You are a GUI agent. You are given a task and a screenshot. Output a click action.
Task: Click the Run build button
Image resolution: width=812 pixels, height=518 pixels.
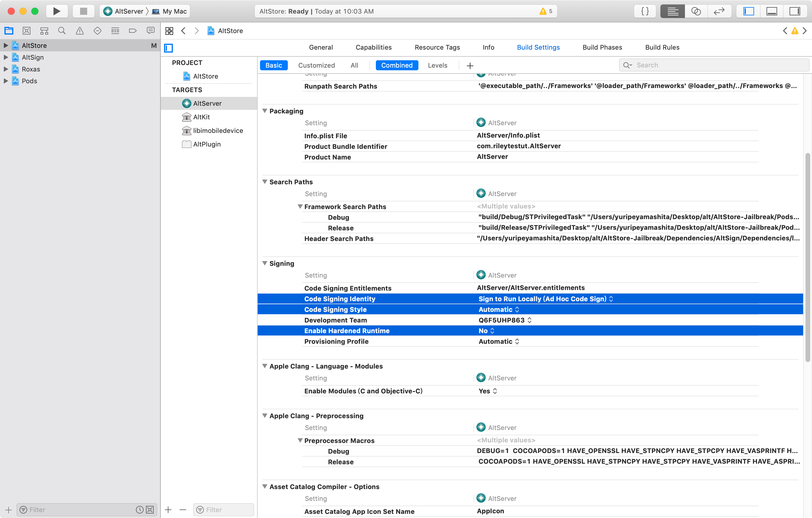click(x=57, y=11)
